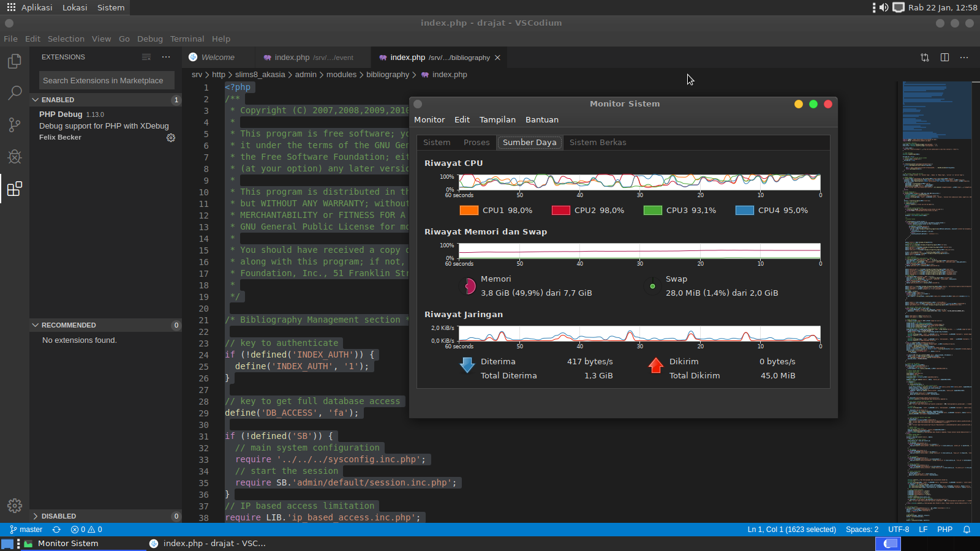Click the orange CPU1 color swatch

tap(469, 210)
